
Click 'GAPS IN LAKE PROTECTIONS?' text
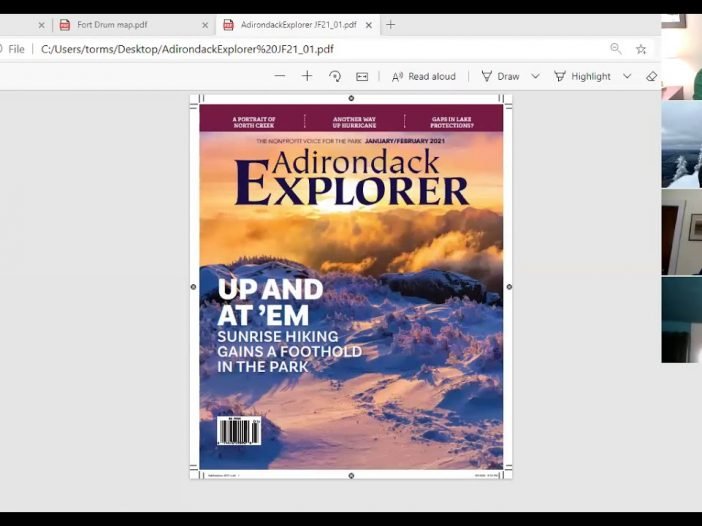click(452, 122)
